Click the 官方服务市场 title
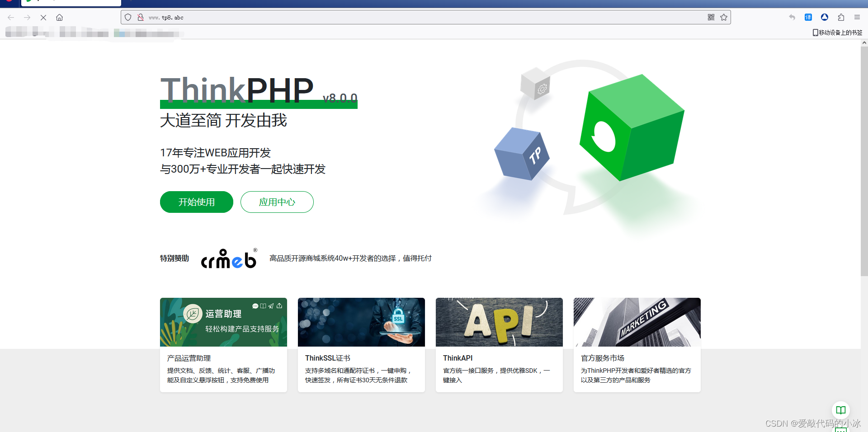Viewport: 868px width, 432px height. tap(603, 358)
